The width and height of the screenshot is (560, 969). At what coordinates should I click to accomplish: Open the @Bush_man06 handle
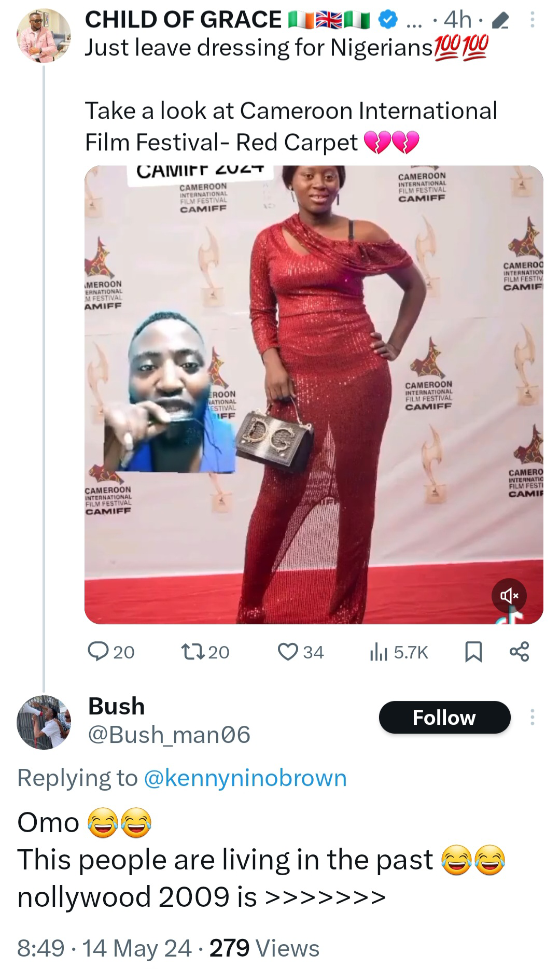point(169,735)
